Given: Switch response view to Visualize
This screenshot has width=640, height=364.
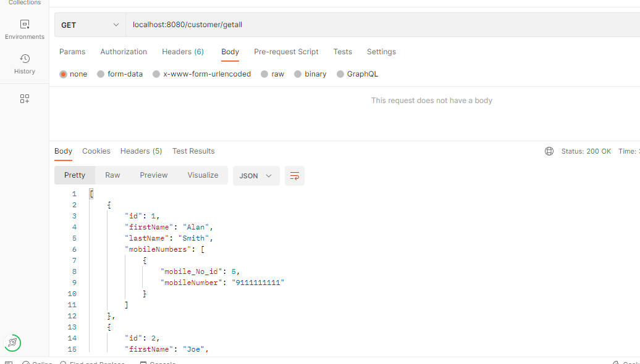Looking at the screenshot, I should 203,175.
